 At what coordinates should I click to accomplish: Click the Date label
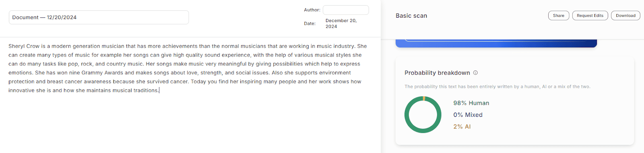[x=310, y=24]
